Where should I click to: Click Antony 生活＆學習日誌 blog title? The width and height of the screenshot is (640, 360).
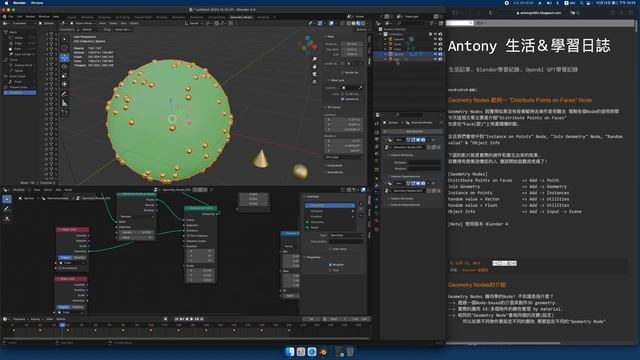(529, 46)
